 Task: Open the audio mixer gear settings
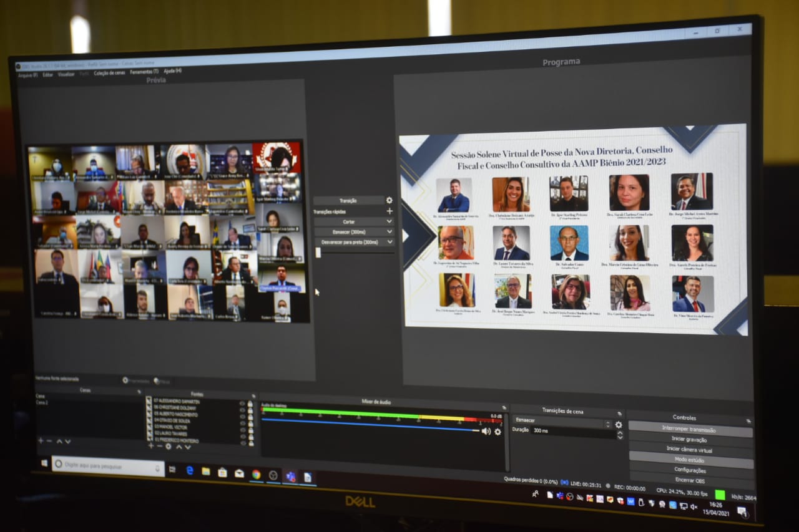pyautogui.click(x=498, y=432)
